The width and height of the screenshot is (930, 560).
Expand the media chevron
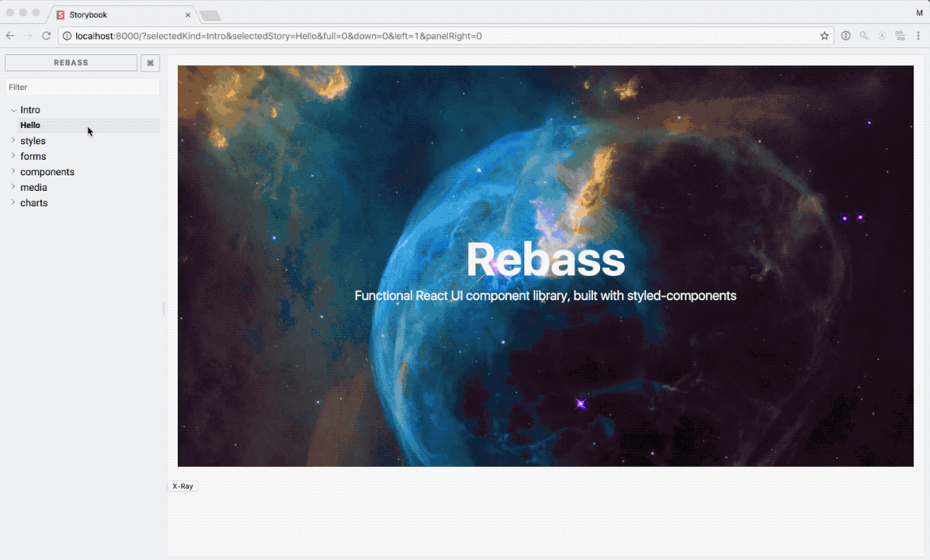[x=14, y=187]
